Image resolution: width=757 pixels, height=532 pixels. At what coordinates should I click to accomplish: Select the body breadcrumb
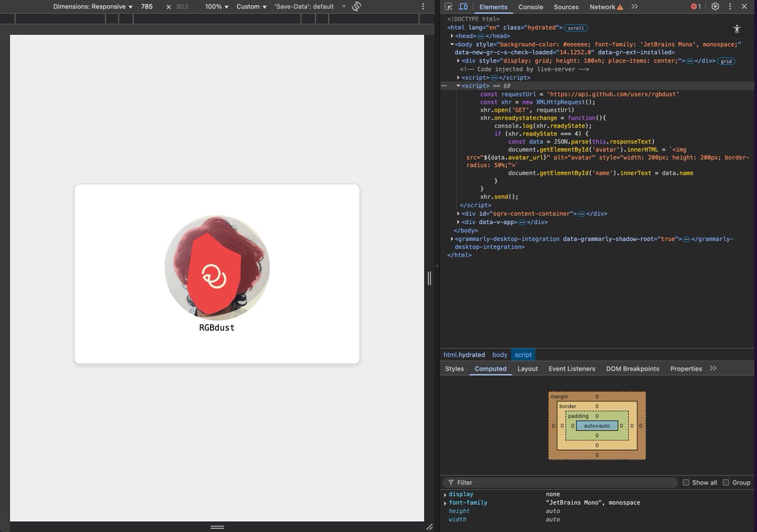coord(500,355)
